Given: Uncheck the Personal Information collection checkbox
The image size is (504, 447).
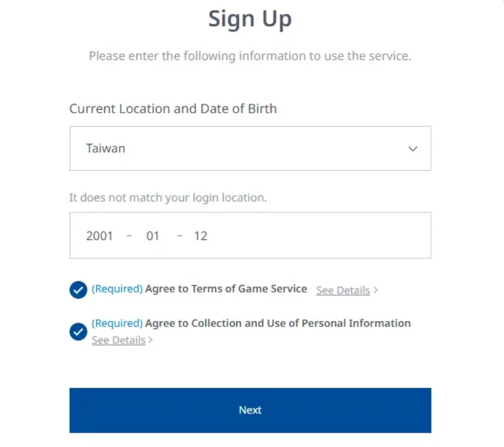Looking at the screenshot, I should tap(78, 332).
